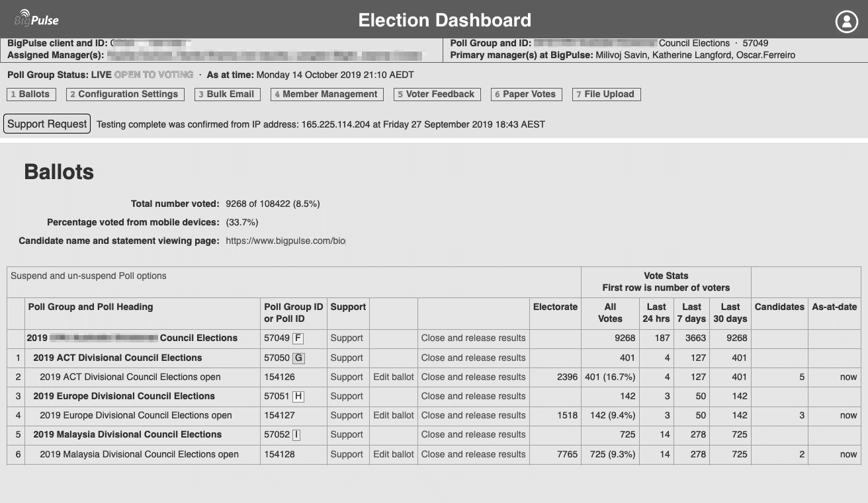
Task: Click the All Votes column header
Action: coord(610,313)
